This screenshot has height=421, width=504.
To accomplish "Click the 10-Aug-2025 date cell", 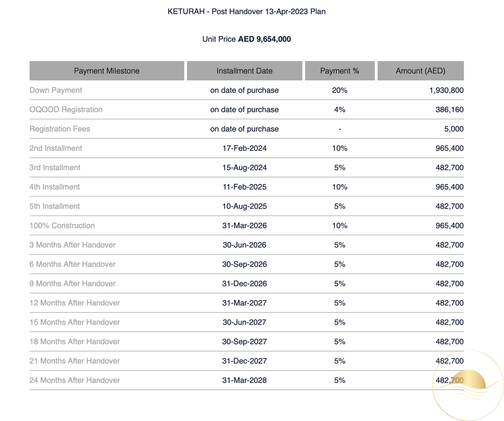I will pyautogui.click(x=244, y=206).
